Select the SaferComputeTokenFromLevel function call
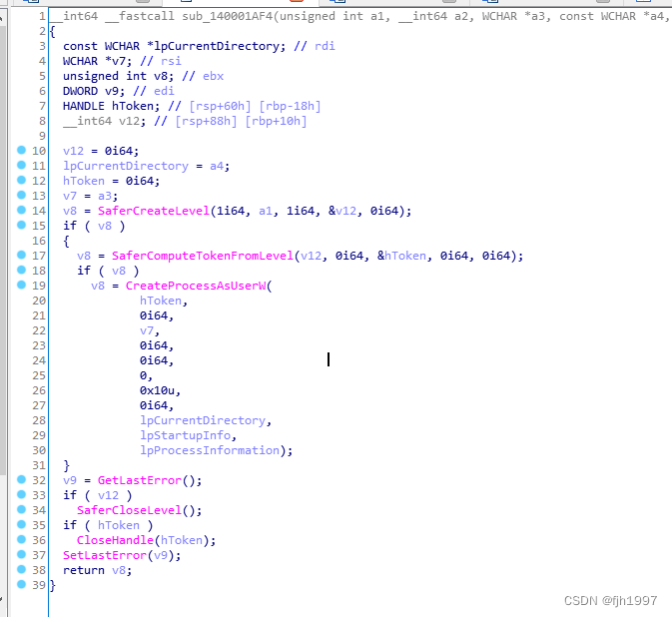 (203, 256)
